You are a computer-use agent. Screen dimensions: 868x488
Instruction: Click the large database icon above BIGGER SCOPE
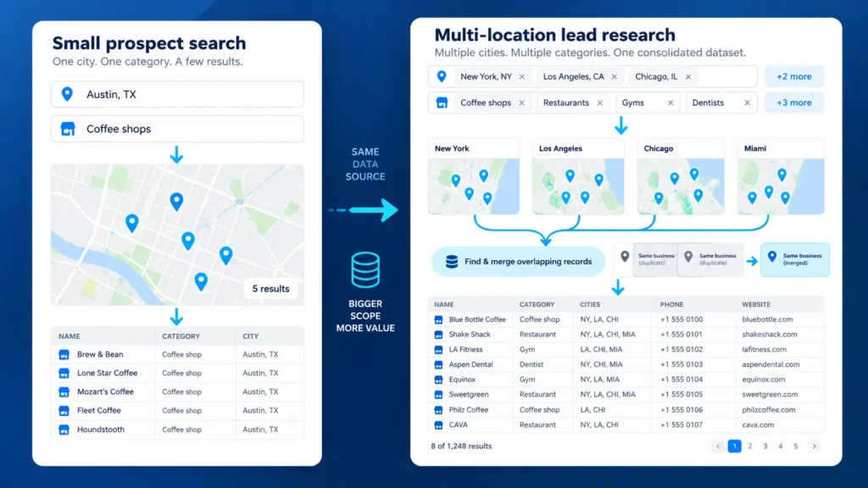point(365,270)
